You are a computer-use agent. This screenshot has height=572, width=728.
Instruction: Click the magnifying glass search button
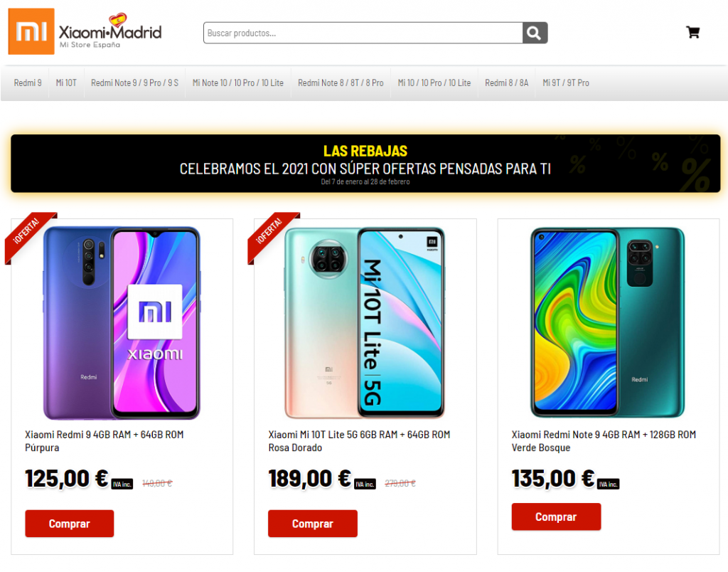tap(535, 33)
